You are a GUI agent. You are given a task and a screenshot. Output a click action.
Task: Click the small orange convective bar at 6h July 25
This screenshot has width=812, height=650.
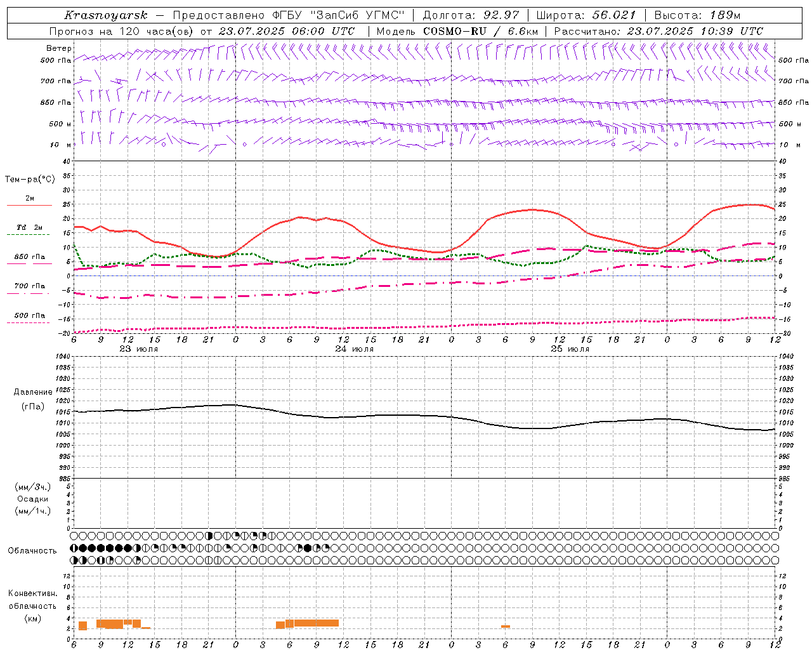click(506, 627)
